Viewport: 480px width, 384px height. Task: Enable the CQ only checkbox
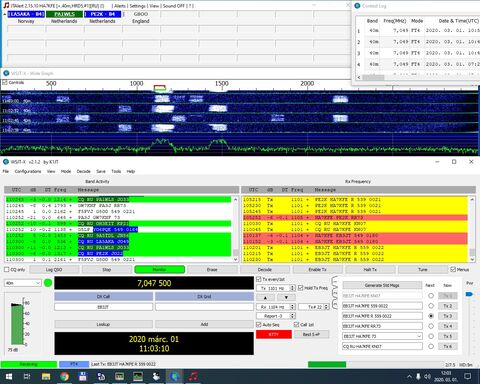tap(6, 269)
